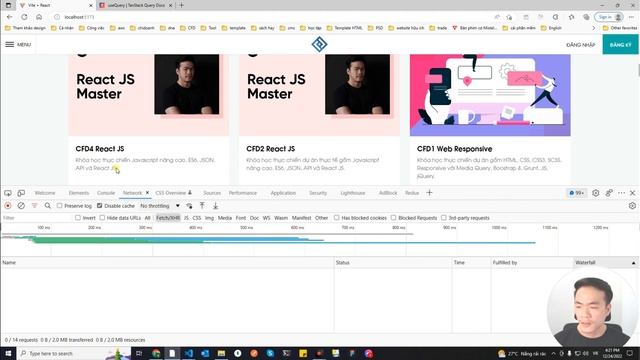Viewport: 640px width, 360px height.
Task: Open the Sources tab
Action: click(x=212, y=193)
